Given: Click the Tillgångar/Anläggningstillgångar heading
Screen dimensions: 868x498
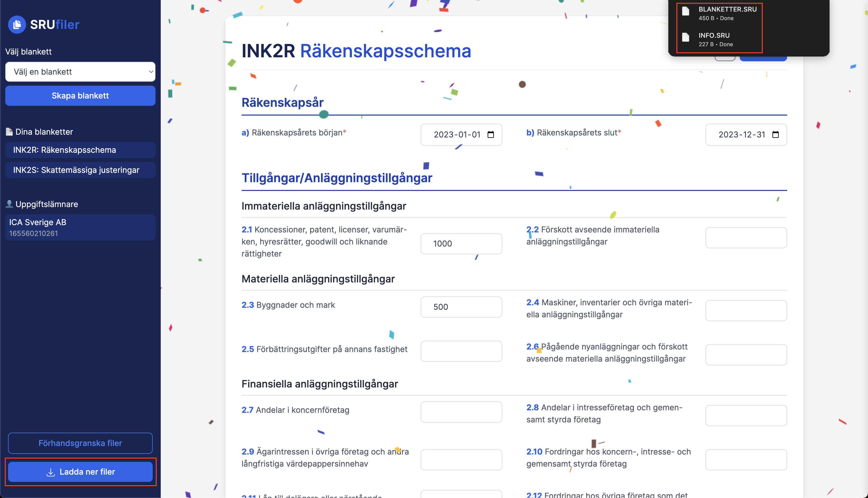Looking at the screenshot, I should coord(337,178).
